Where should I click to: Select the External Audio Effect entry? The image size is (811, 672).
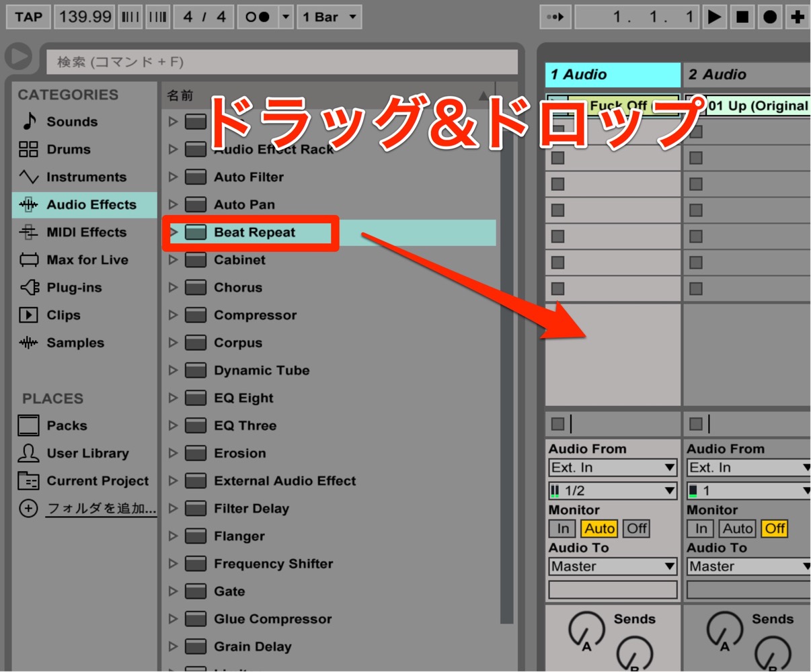point(330,480)
